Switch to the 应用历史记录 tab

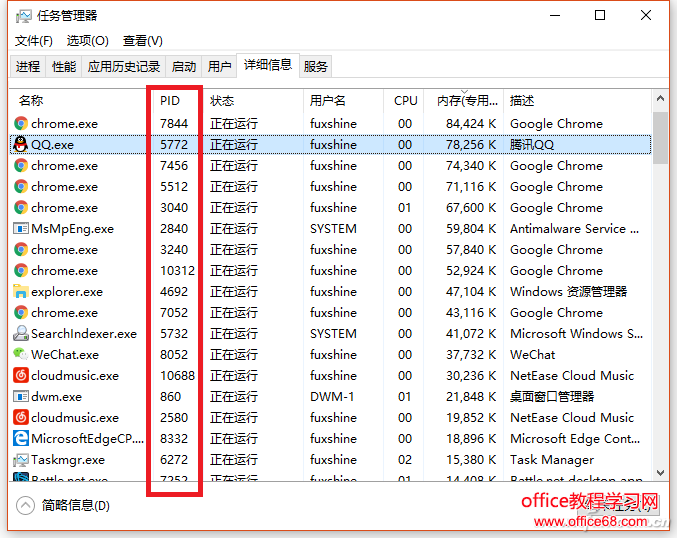pos(123,66)
